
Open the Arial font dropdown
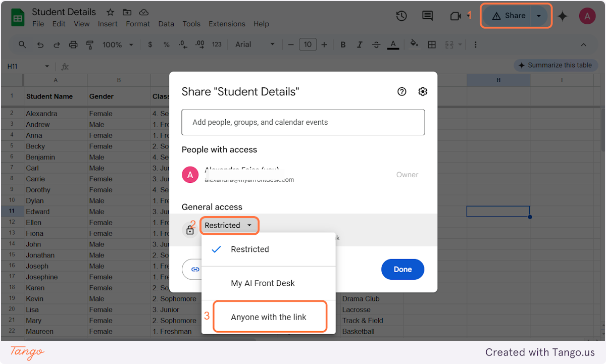point(255,44)
